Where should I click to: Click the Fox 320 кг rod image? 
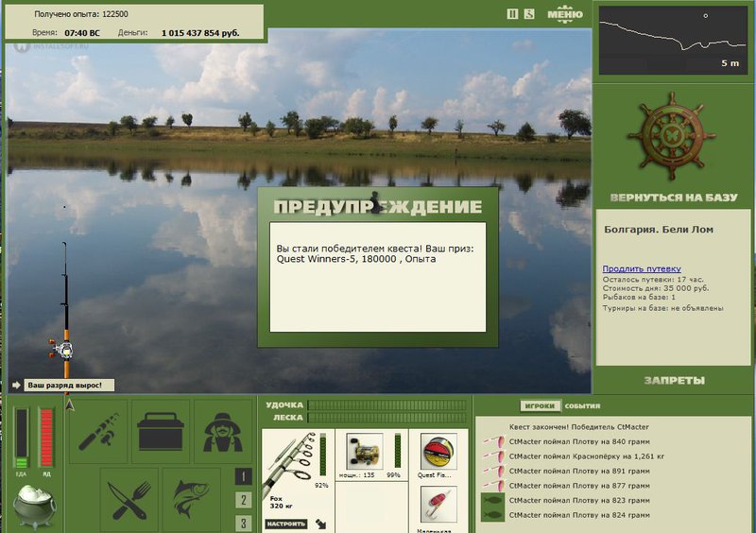coord(291,466)
